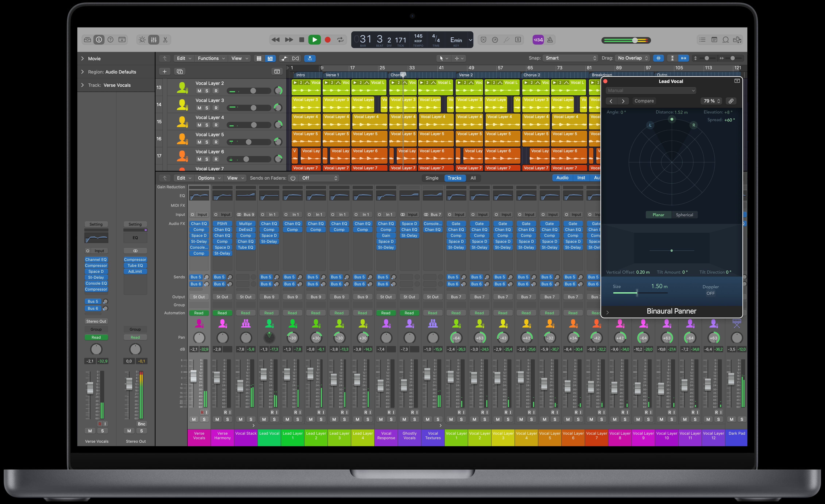Add a new track with plus button
The height and width of the screenshot is (504, 825).
pos(164,71)
